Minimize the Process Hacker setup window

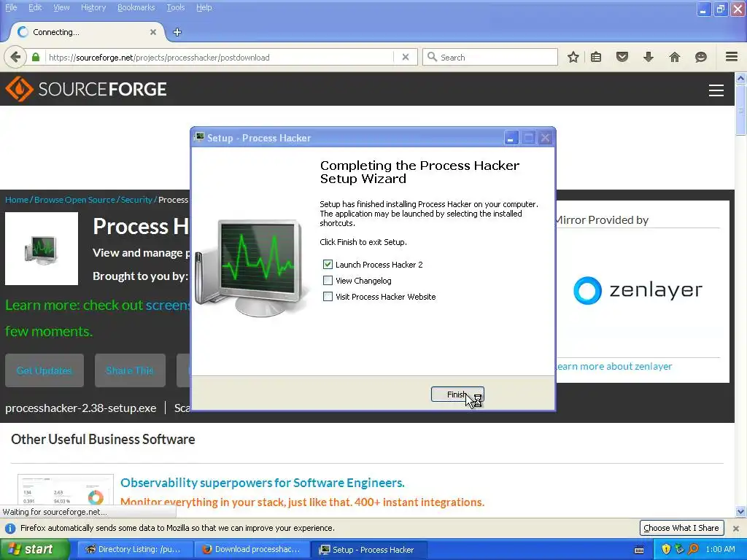point(510,138)
